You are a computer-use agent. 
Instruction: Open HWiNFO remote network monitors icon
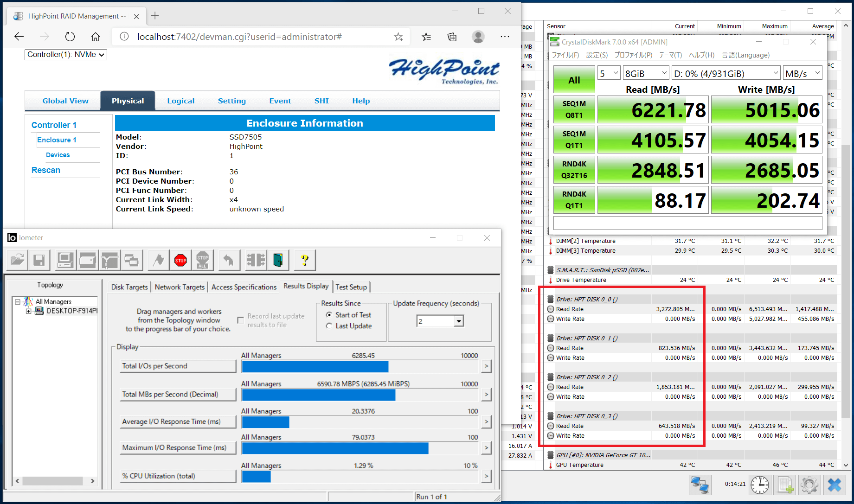(700, 485)
